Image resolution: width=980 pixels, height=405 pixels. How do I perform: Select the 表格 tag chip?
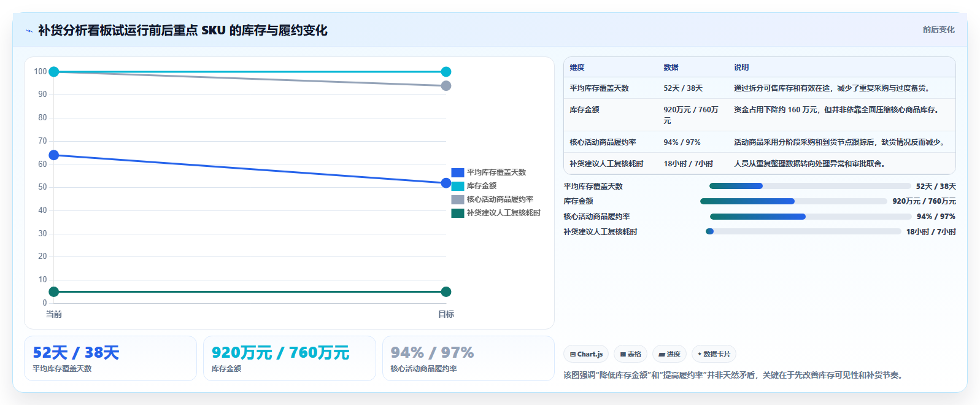(x=630, y=354)
